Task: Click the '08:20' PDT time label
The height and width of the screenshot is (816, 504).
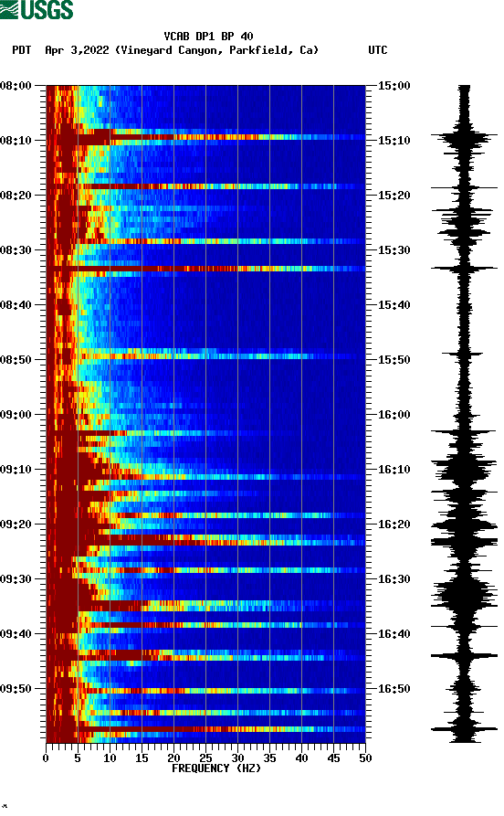Action: pyautogui.click(x=16, y=196)
